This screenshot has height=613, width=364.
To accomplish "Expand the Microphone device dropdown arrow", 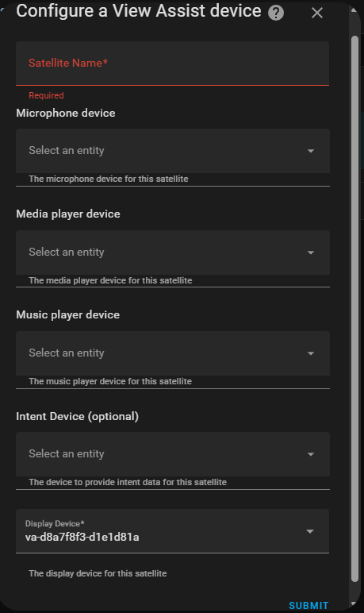I will [311, 151].
